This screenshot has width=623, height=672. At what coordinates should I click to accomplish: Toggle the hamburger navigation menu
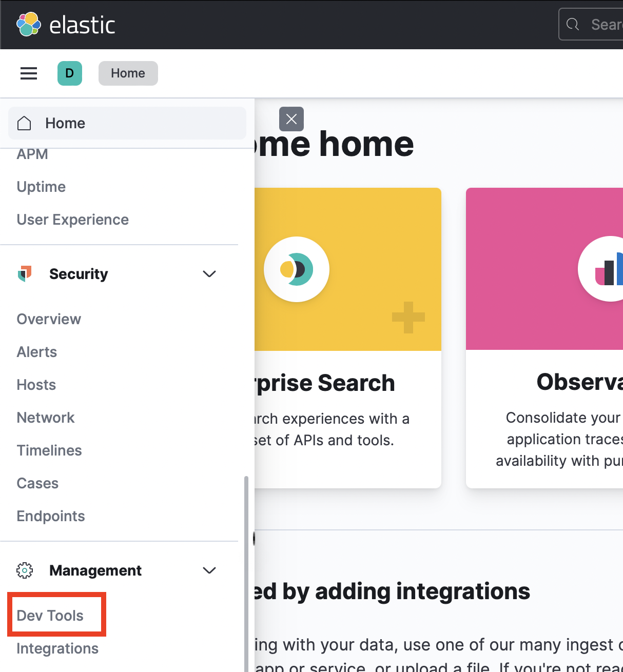click(29, 73)
